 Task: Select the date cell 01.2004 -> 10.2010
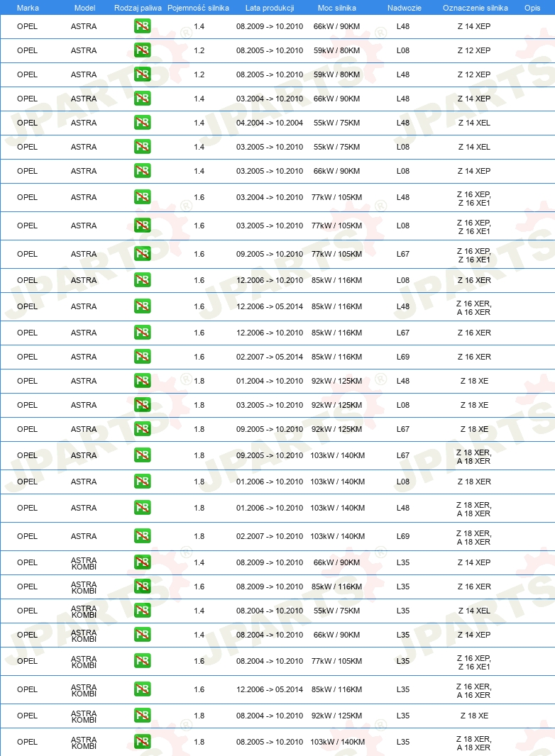point(270,381)
